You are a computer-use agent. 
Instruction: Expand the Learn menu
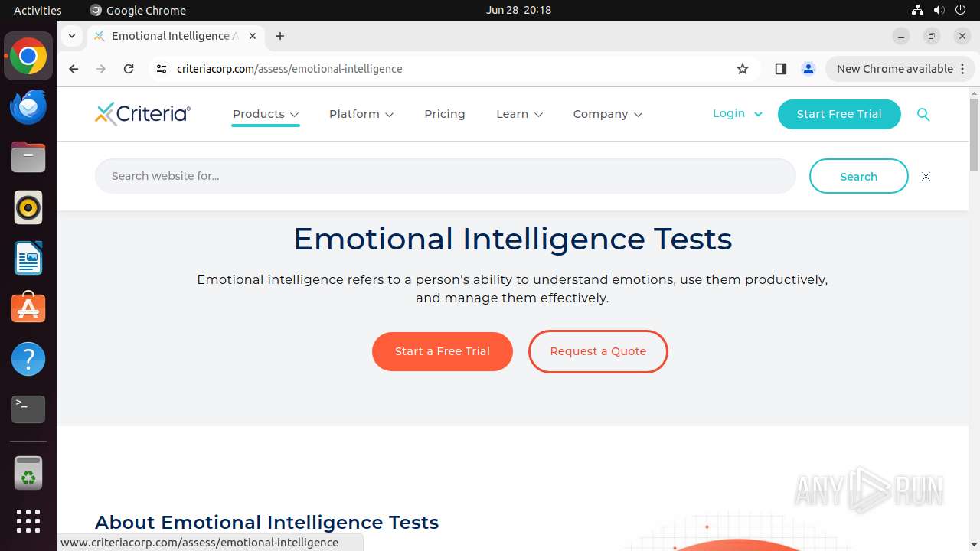[519, 114]
